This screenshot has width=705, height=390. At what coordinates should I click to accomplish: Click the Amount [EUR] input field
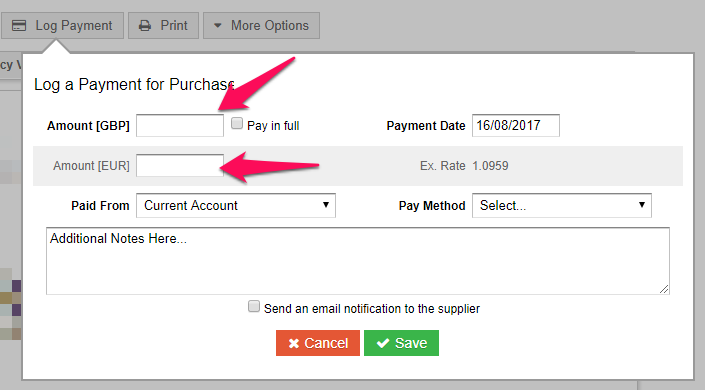(x=180, y=166)
